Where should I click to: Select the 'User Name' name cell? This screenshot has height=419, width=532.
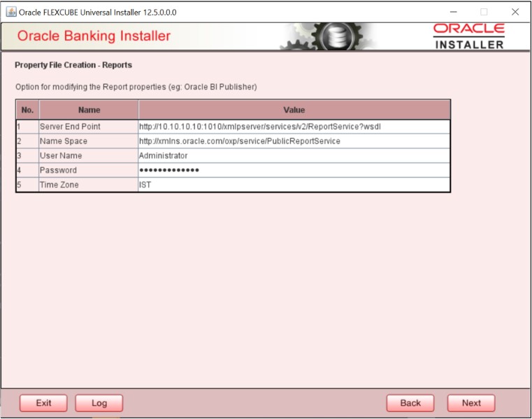tap(89, 156)
